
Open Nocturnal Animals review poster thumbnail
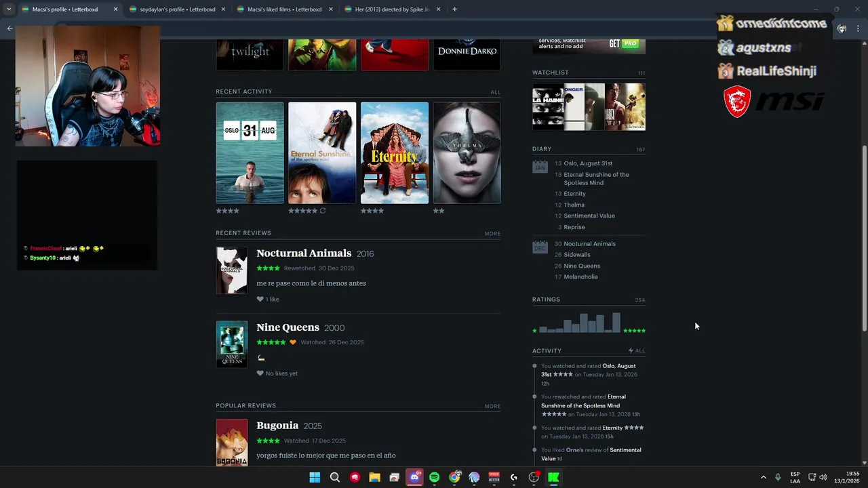231,270
